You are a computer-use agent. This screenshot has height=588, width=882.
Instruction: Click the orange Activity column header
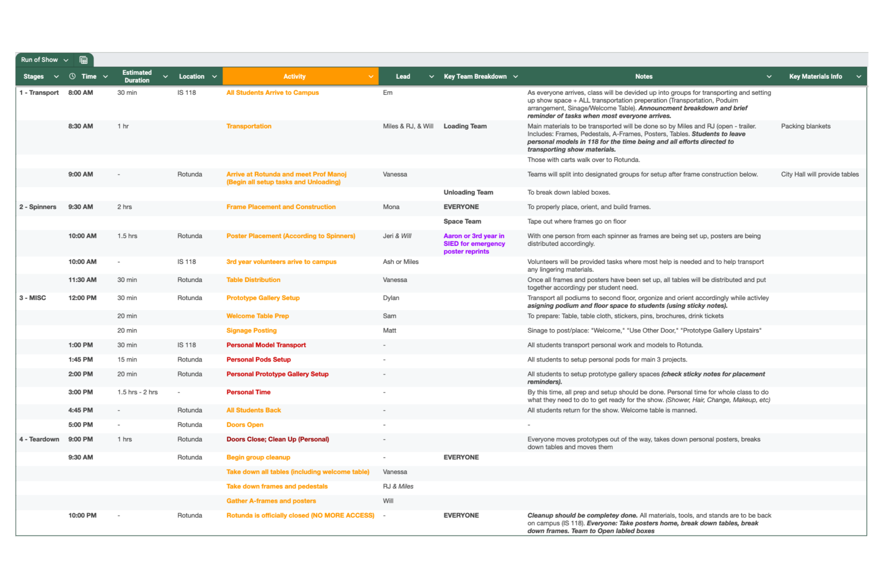pyautogui.click(x=294, y=76)
